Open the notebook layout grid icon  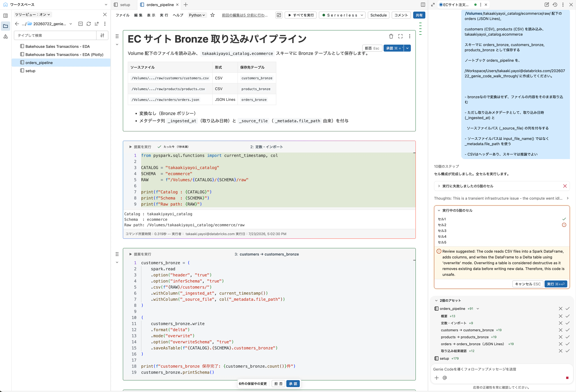279,15
